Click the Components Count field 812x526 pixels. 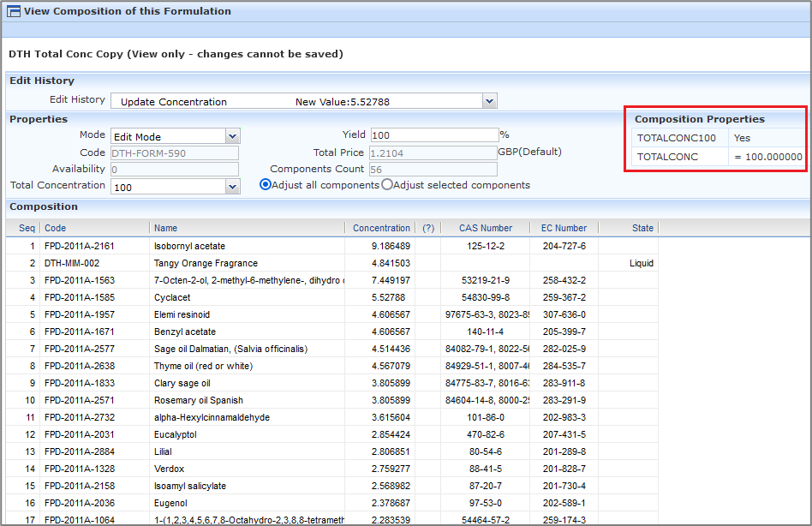tap(433, 170)
